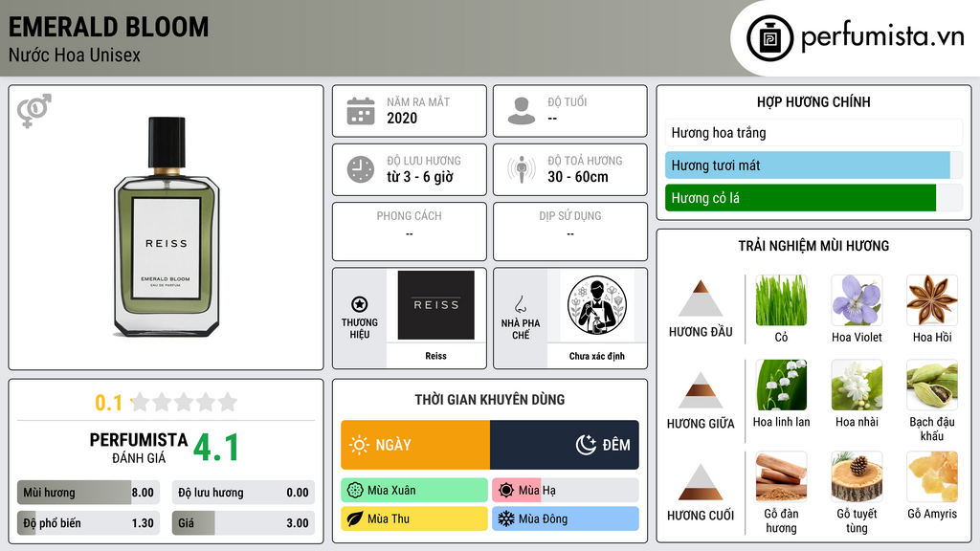Click the green Hương cỏ lá accord bar
Screen dimensions: 980x551
point(813,198)
